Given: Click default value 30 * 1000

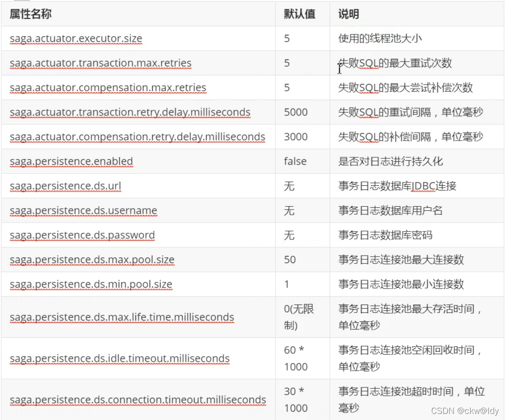Looking at the screenshot, I should coord(296,400).
